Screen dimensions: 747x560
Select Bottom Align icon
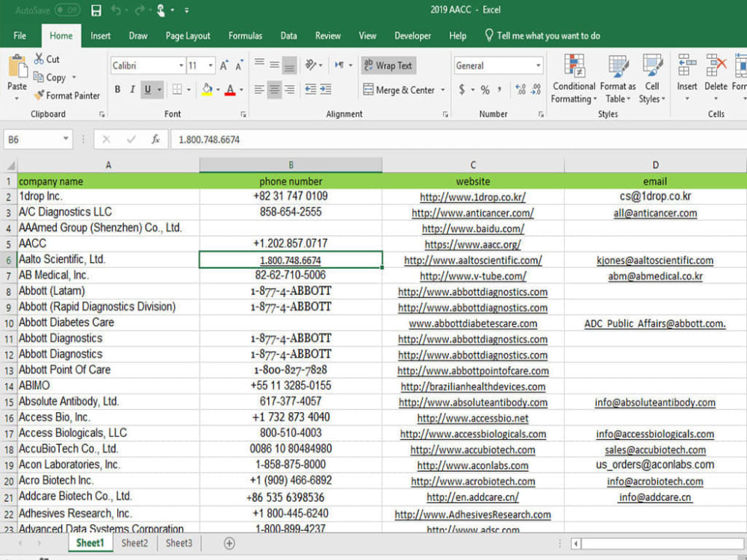pos(289,66)
